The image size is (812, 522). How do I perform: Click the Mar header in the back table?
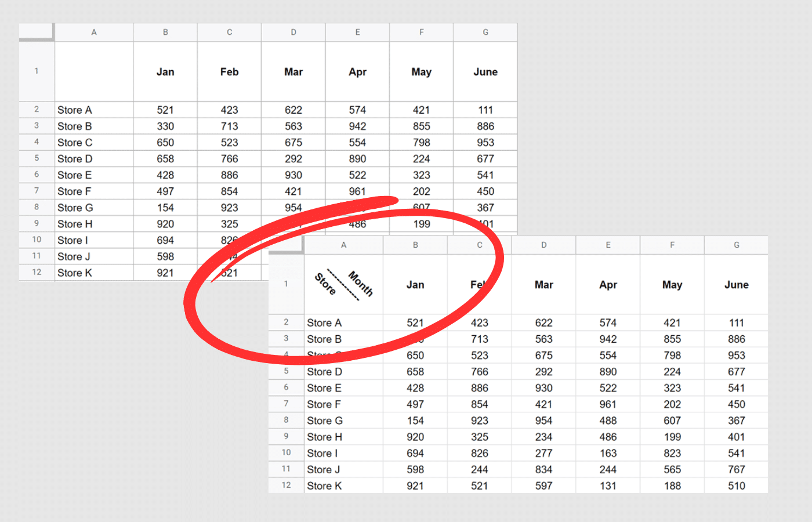point(293,72)
